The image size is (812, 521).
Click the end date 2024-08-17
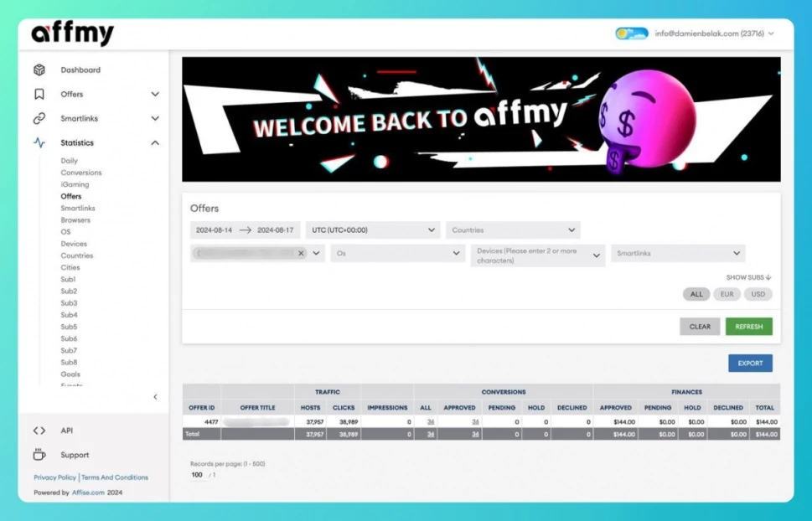pos(275,230)
